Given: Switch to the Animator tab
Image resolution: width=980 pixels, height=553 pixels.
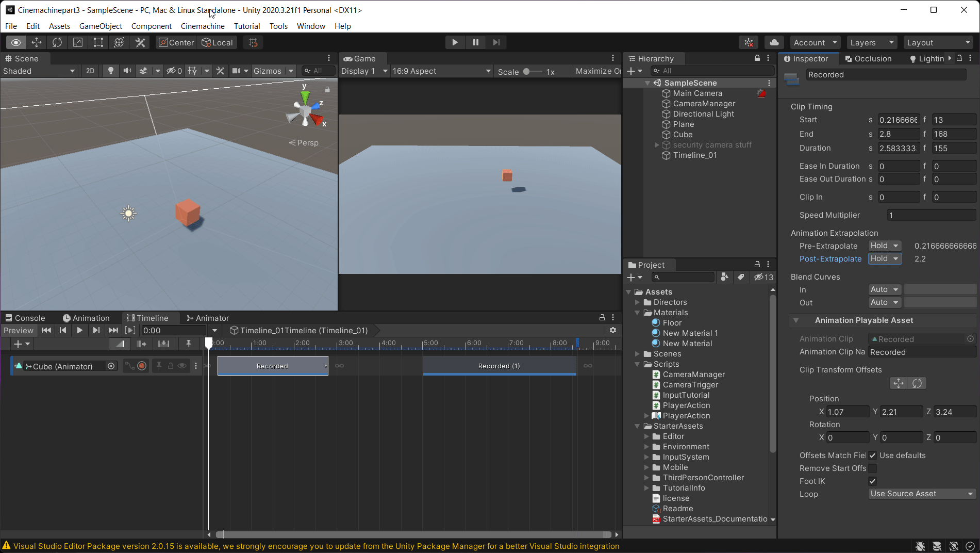Looking at the screenshot, I should [208, 318].
